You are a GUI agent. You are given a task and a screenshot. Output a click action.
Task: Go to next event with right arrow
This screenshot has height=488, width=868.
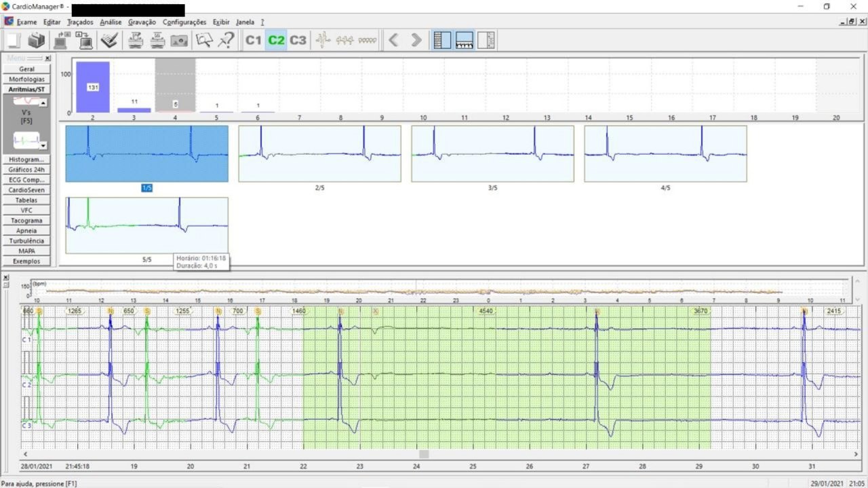416,41
